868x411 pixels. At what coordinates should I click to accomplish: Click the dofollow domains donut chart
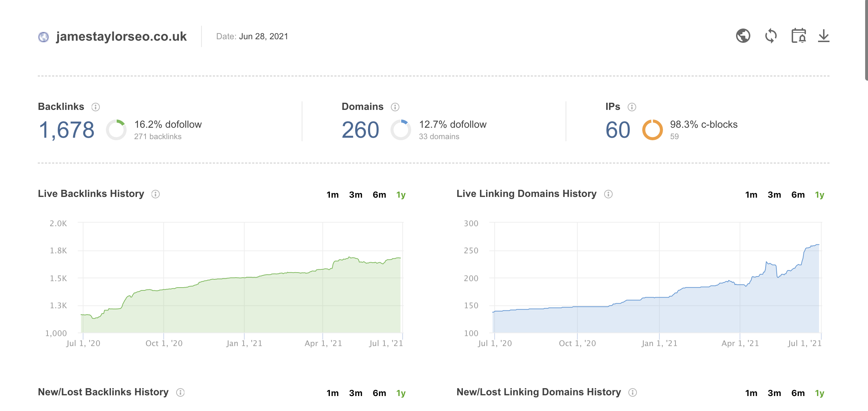(x=401, y=130)
